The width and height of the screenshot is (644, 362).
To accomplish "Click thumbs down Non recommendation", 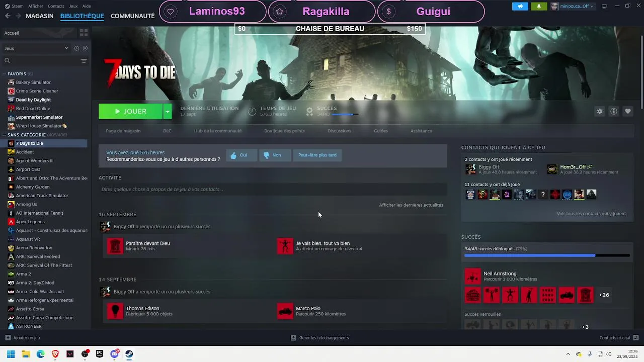I will pyautogui.click(x=275, y=155).
